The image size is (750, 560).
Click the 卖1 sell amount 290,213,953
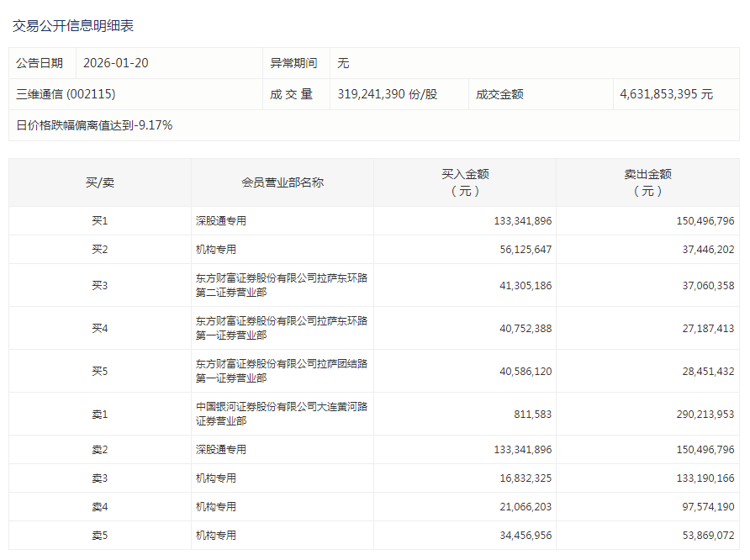click(x=697, y=415)
